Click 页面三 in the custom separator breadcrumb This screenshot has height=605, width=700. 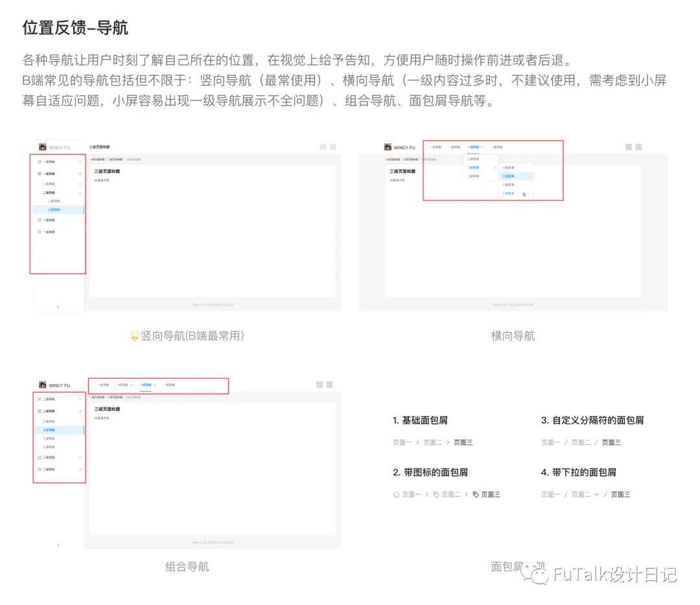tap(611, 442)
